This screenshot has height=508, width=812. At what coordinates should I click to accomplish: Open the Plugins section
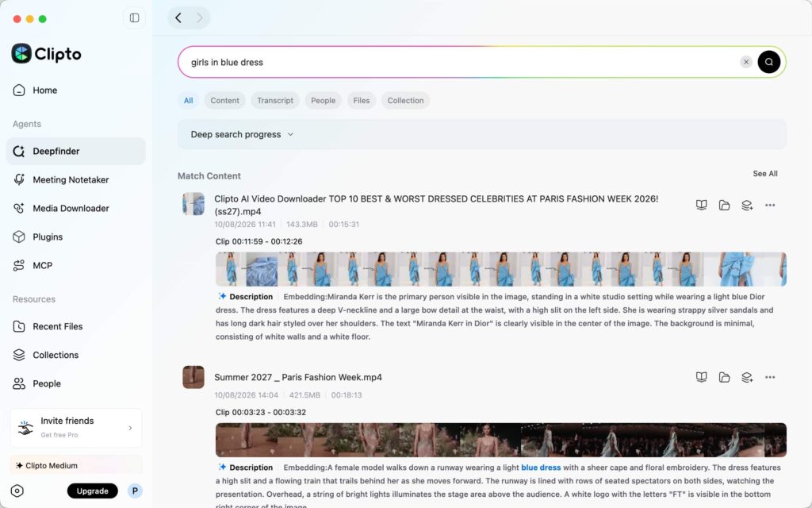[76, 237]
